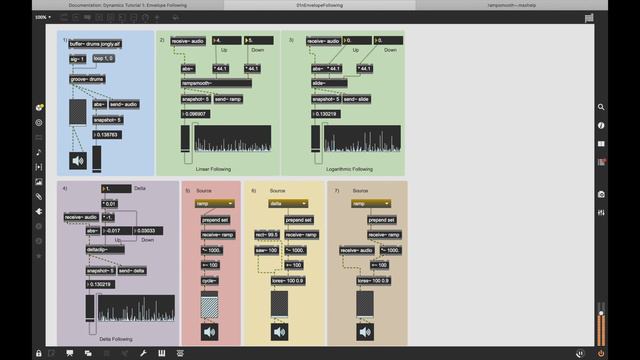Click the stacked bars icon after the piano keys
This screenshot has height=360, width=640.
click(180, 353)
